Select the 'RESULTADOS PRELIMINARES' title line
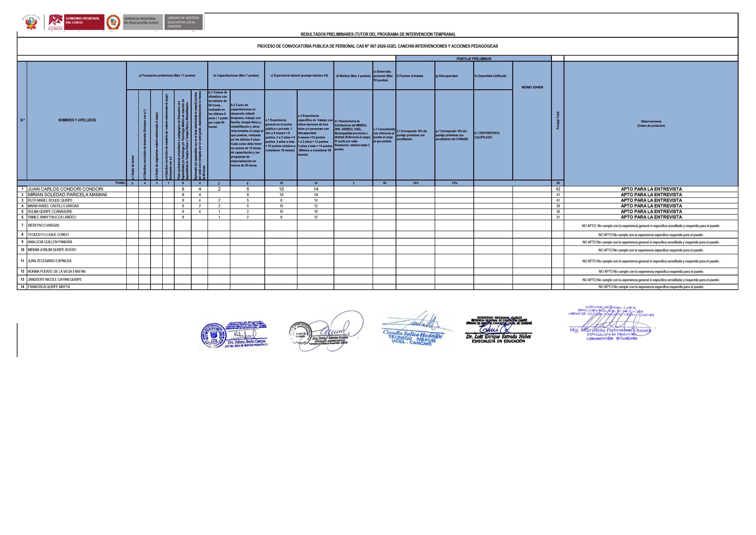The width and height of the screenshot is (756, 535). click(x=378, y=34)
